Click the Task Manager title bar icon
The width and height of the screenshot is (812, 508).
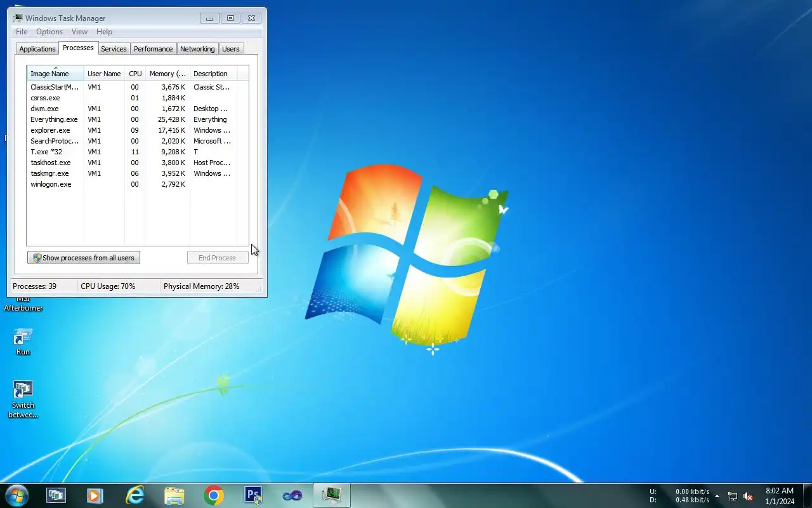[18, 18]
